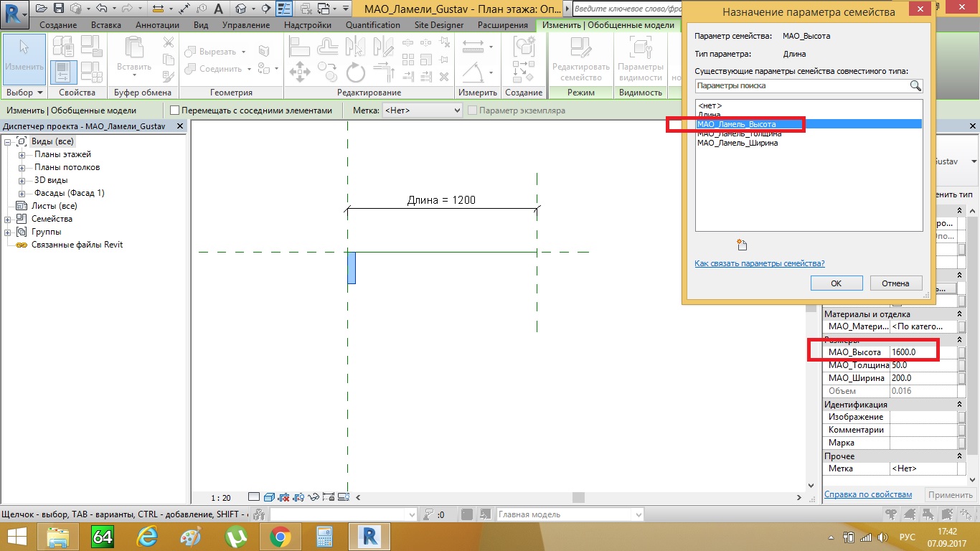The image size is (980, 551).
Task: Click the Open folder icon in quick access toolbar
Action: [x=42, y=9]
